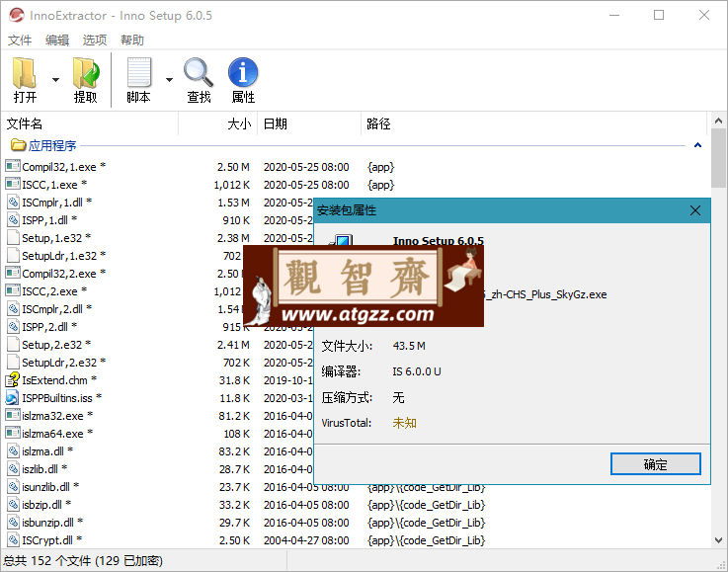Image resolution: width=728 pixels, height=572 pixels.
Task: Click the ISCmplr,2.dll file icon
Action: pos(14,309)
